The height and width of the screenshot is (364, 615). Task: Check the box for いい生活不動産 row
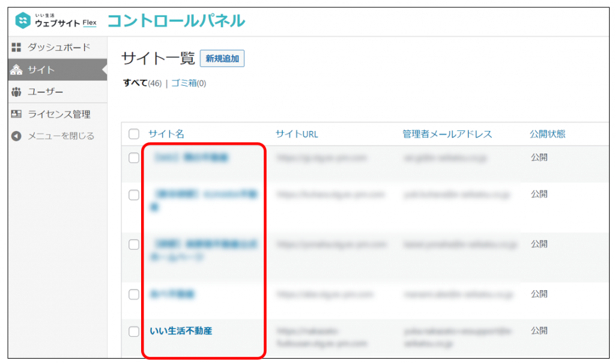click(x=134, y=332)
